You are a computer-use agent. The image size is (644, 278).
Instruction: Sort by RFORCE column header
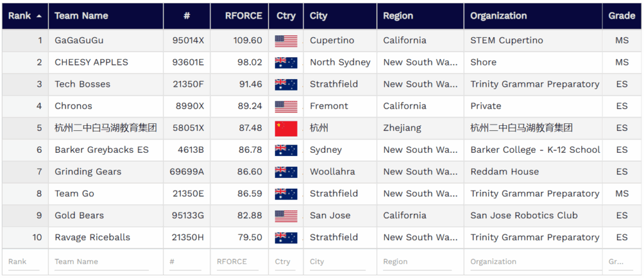click(243, 16)
